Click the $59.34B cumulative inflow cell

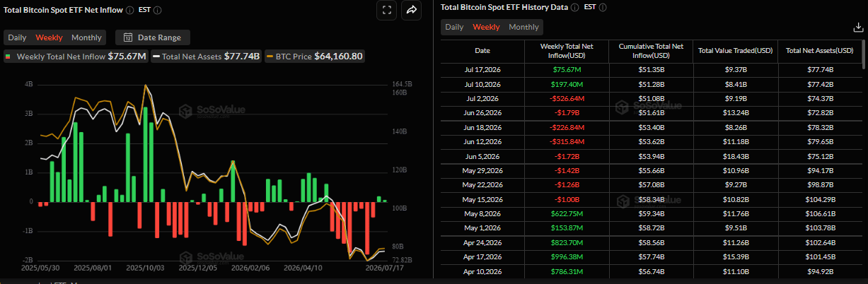(651, 213)
